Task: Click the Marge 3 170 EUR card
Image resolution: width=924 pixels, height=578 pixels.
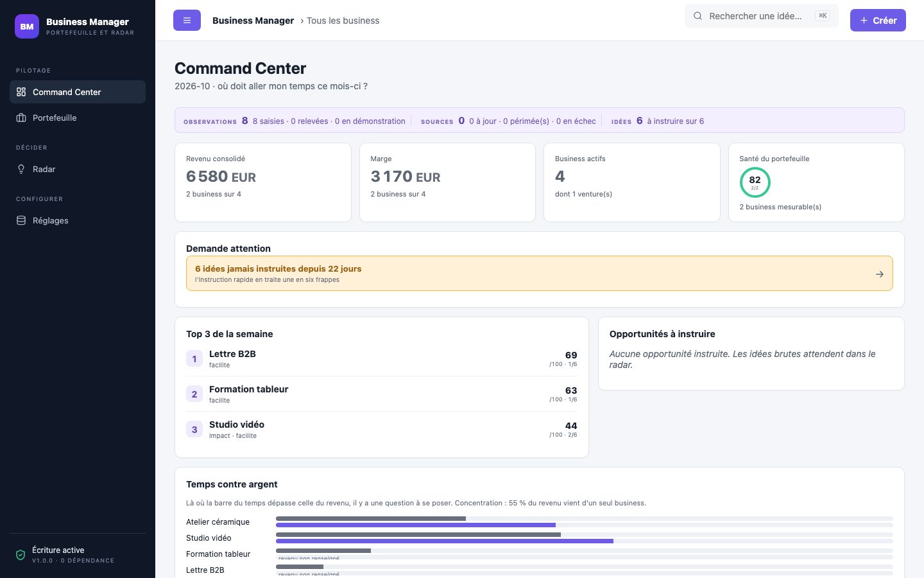Action: [x=447, y=182]
